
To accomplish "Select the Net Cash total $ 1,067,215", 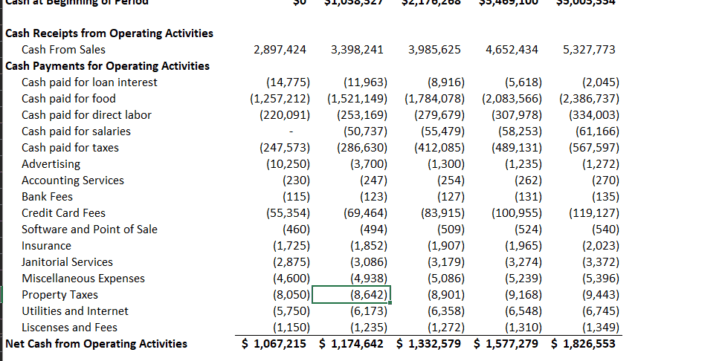I will point(274,344).
